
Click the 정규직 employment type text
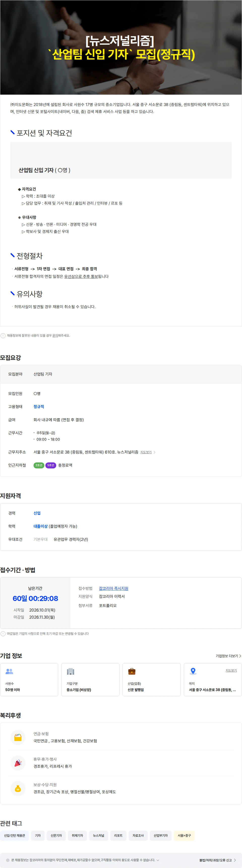pos(39,406)
